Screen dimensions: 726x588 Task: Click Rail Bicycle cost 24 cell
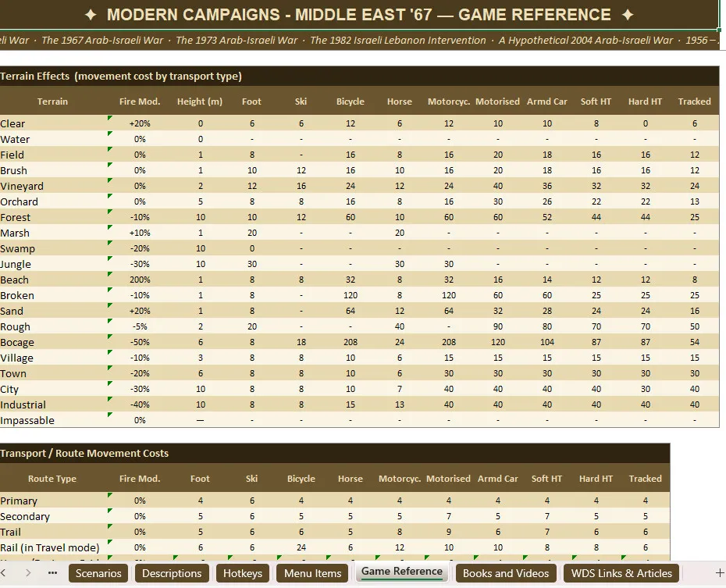[x=301, y=547]
